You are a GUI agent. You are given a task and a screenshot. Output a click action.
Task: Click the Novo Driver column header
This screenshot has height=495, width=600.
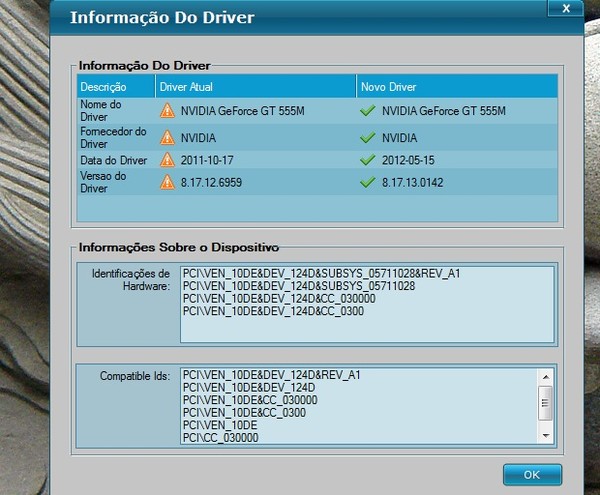pos(457,86)
